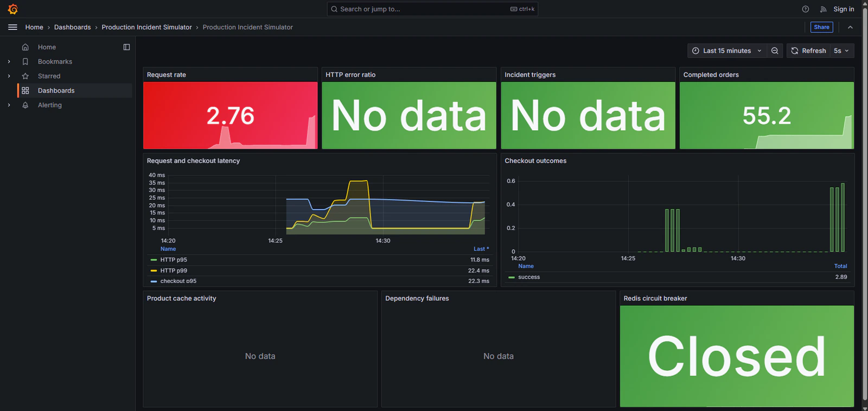The width and height of the screenshot is (868, 411).
Task: Open the Last 15 minutes time dropdown
Action: point(727,50)
